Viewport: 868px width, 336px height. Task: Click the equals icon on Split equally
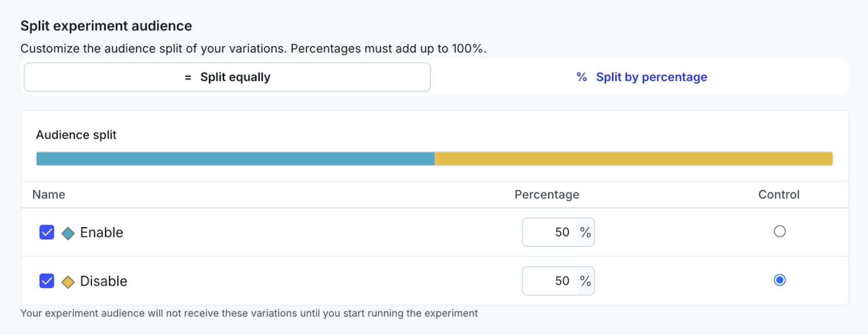click(x=188, y=77)
